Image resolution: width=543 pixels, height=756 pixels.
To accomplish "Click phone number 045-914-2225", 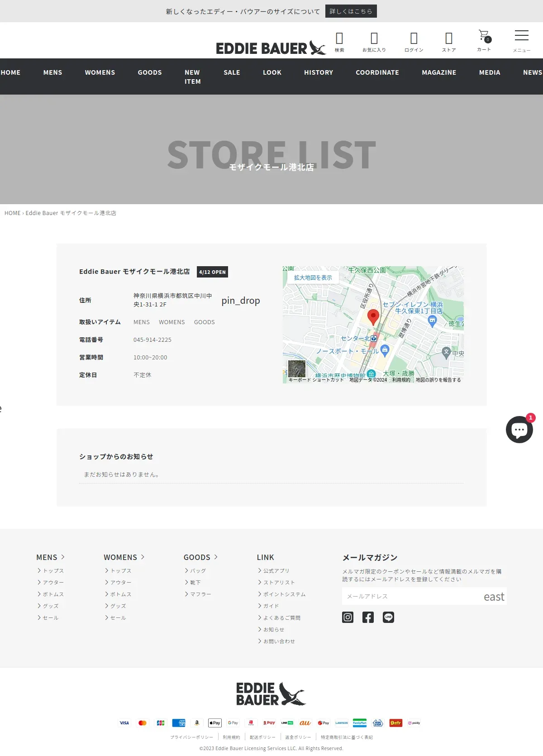I will [152, 340].
